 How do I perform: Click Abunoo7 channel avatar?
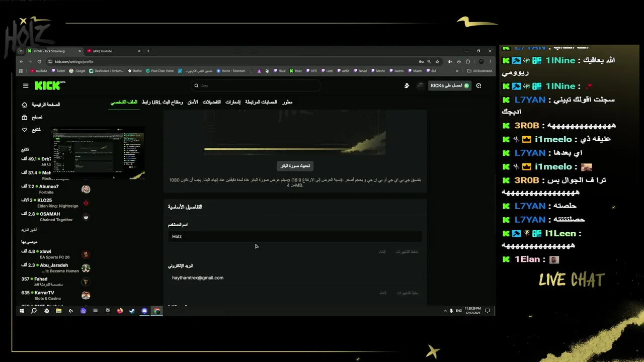(86, 189)
